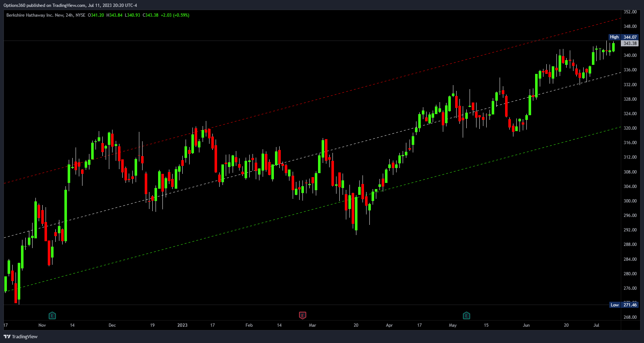The height and width of the screenshot is (343, 644).
Task: Click the May label on the time axis
Action: click(x=453, y=325)
